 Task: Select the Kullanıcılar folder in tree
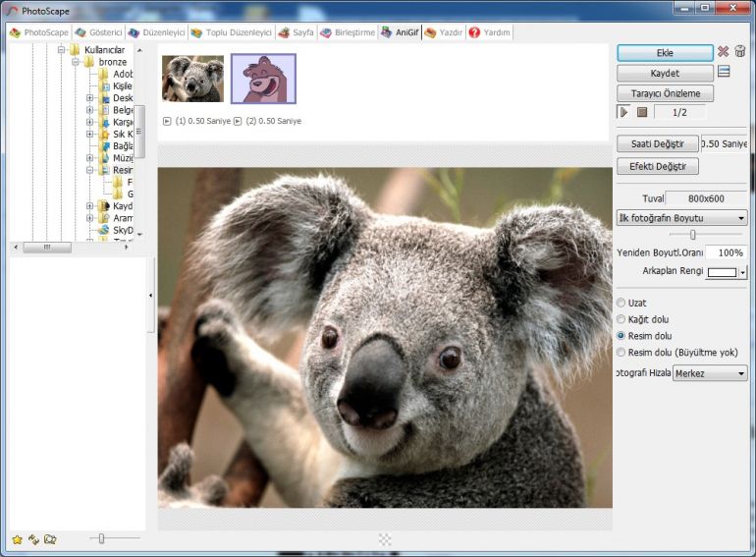tap(104, 50)
